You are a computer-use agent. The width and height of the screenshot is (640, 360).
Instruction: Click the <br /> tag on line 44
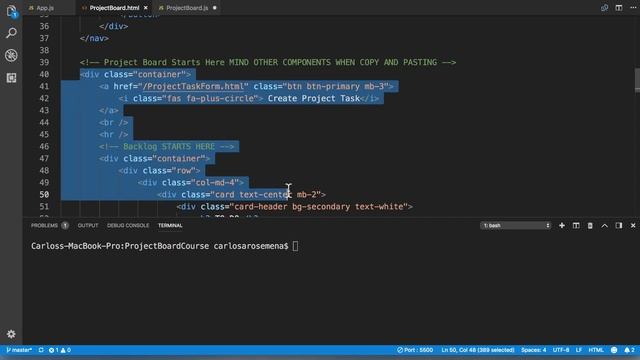coord(113,122)
